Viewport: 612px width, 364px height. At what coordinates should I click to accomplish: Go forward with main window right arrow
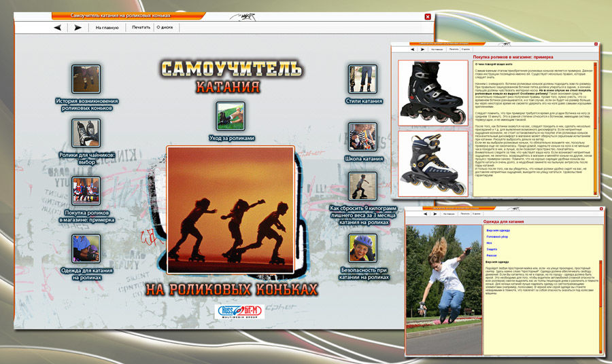click(x=78, y=28)
